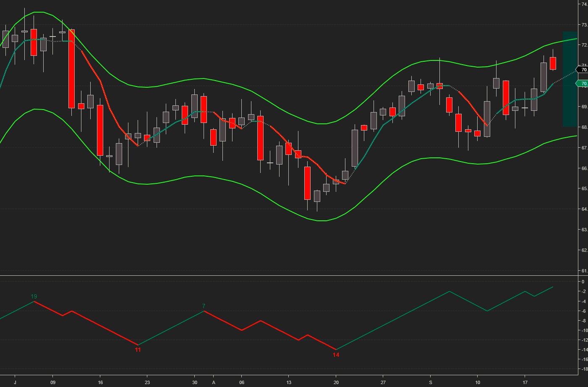This screenshot has width=588, height=387.
Task: Click the 64 level on the price axis
Action: pos(585,209)
